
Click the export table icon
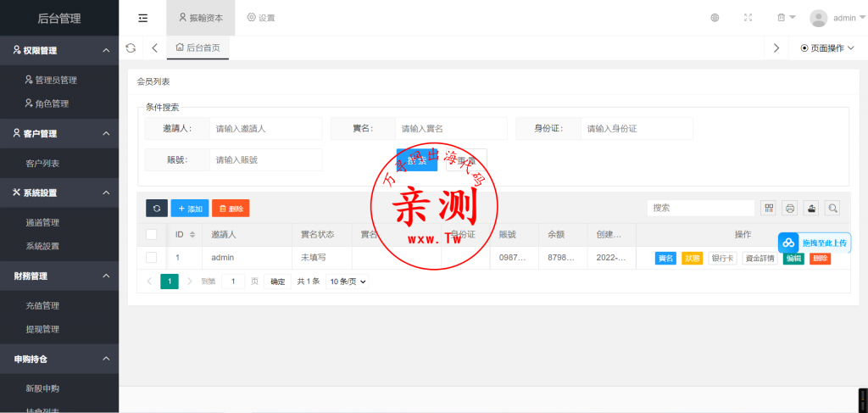point(811,208)
